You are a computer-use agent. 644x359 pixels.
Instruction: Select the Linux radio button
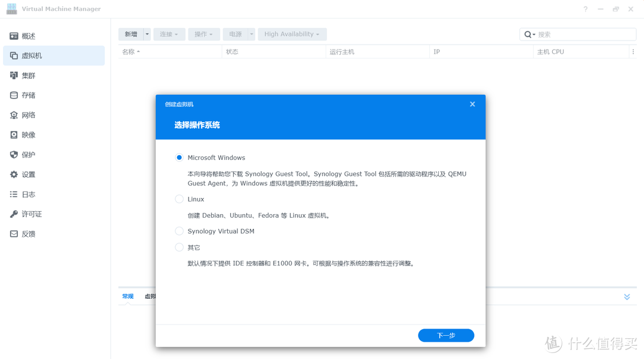pos(179,199)
